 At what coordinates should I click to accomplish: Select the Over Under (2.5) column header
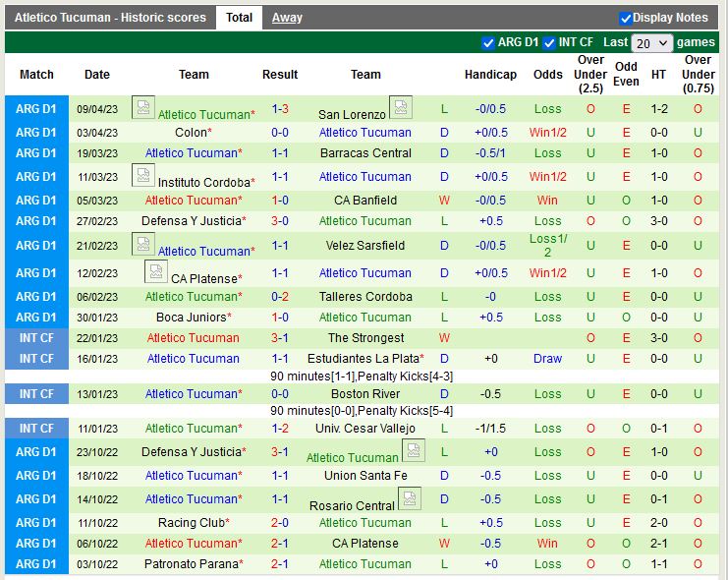[x=590, y=75]
